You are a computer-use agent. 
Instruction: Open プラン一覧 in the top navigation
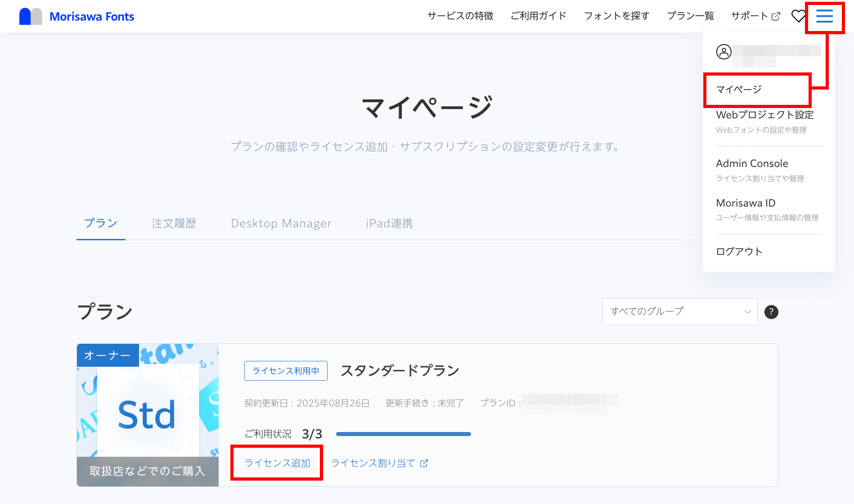pyautogui.click(x=690, y=16)
